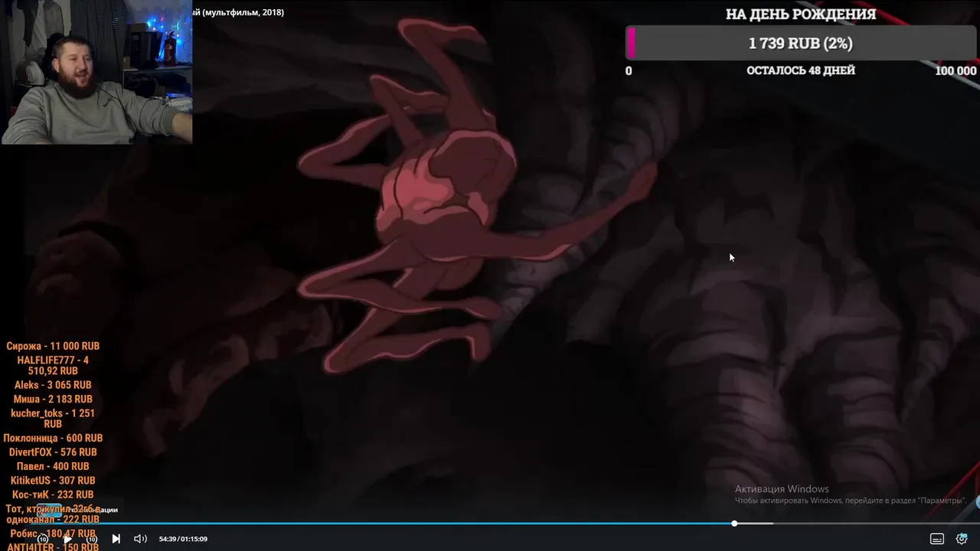Click donor entry 'Поклонница - 600 RUB'

click(53, 438)
